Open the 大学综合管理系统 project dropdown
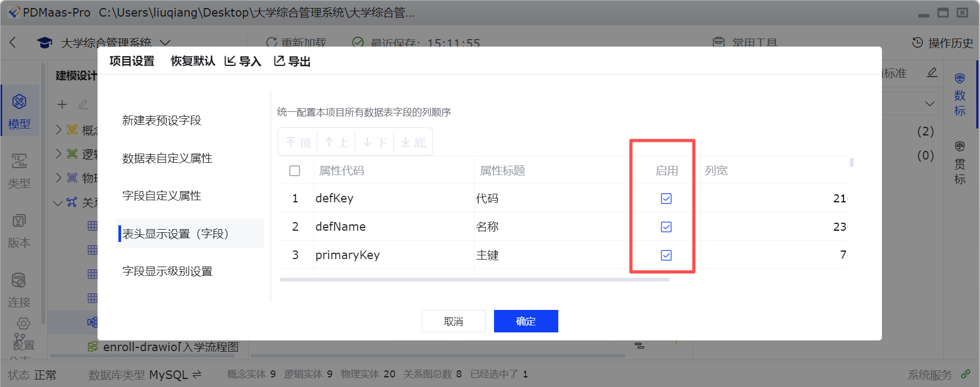 click(x=166, y=42)
